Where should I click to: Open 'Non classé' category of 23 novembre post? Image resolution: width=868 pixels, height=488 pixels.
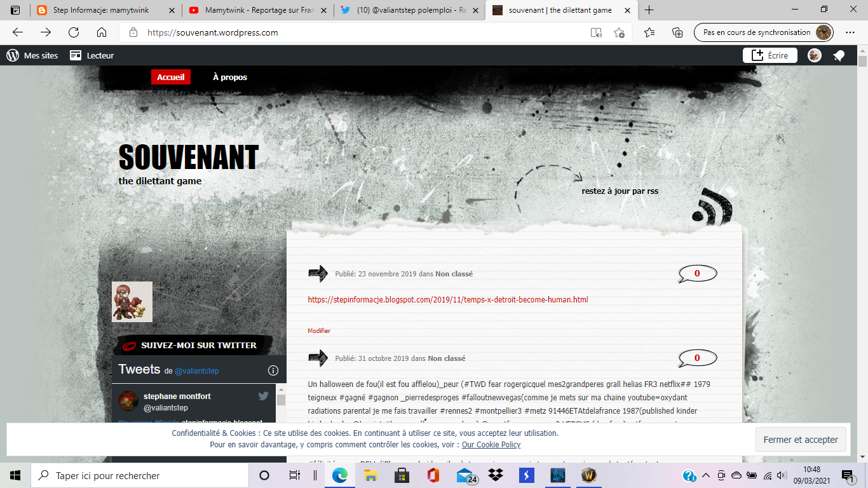click(454, 274)
